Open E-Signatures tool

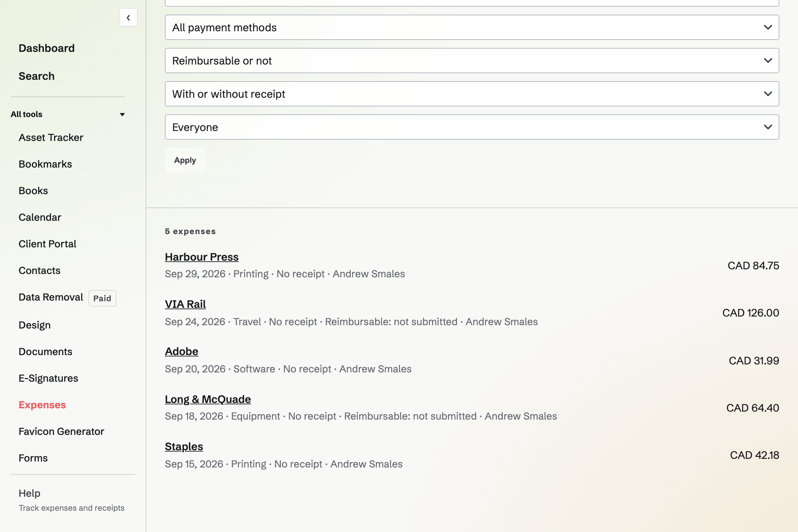coord(48,378)
